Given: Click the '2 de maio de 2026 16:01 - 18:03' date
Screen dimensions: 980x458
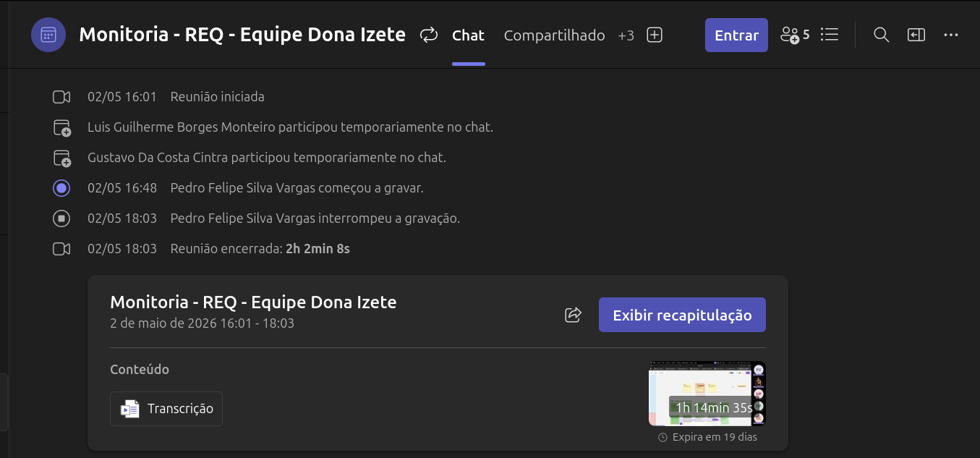Looking at the screenshot, I should [203, 323].
